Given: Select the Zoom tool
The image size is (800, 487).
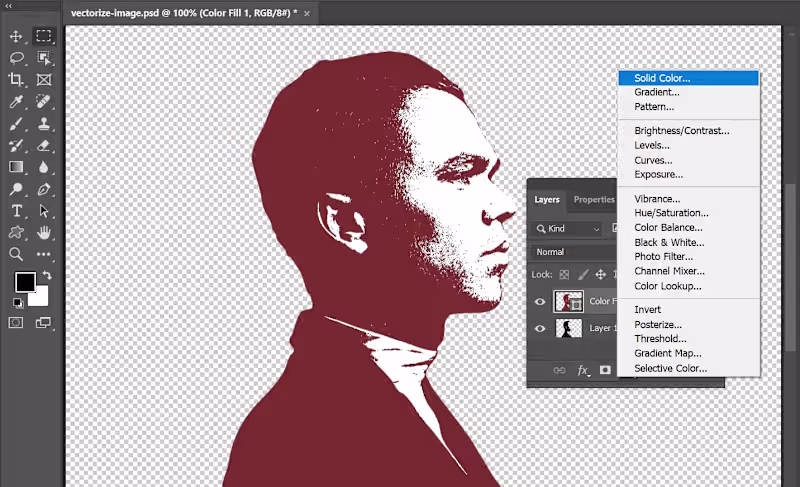Looking at the screenshot, I should (16, 254).
